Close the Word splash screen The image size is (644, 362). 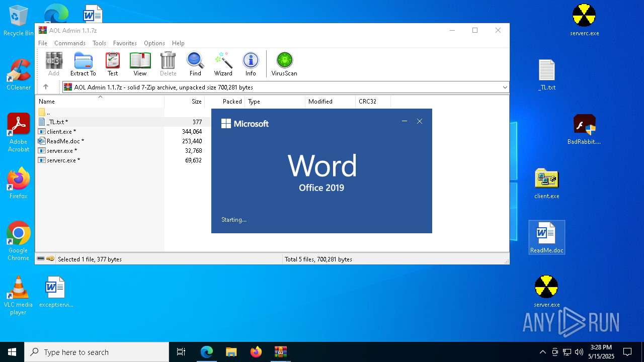tap(420, 121)
